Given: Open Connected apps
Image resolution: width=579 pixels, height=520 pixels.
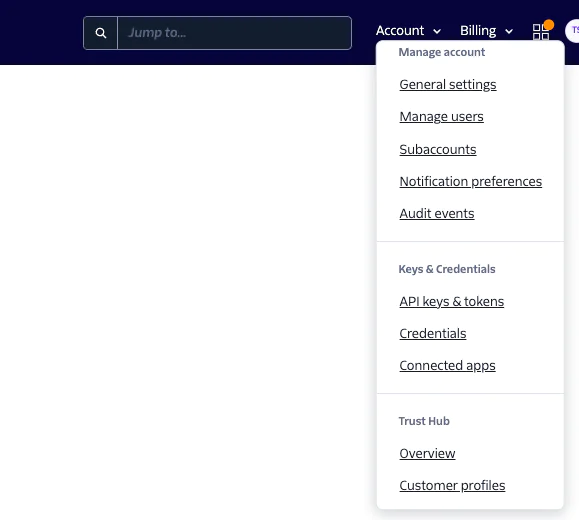Looking at the screenshot, I should pos(447,366).
